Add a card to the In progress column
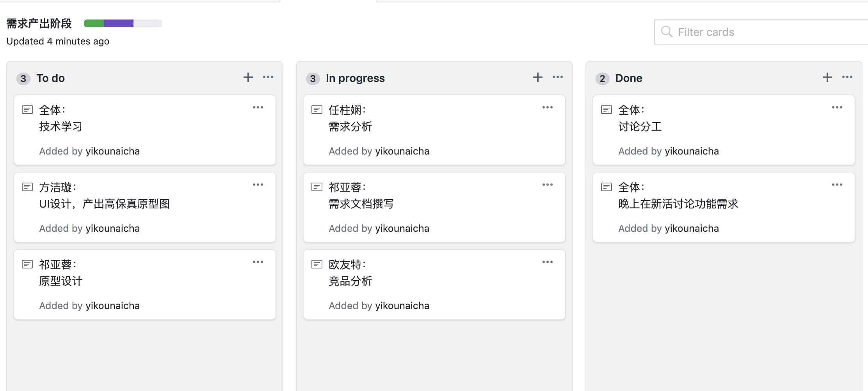This screenshot has width=868, height=391. 538,77
